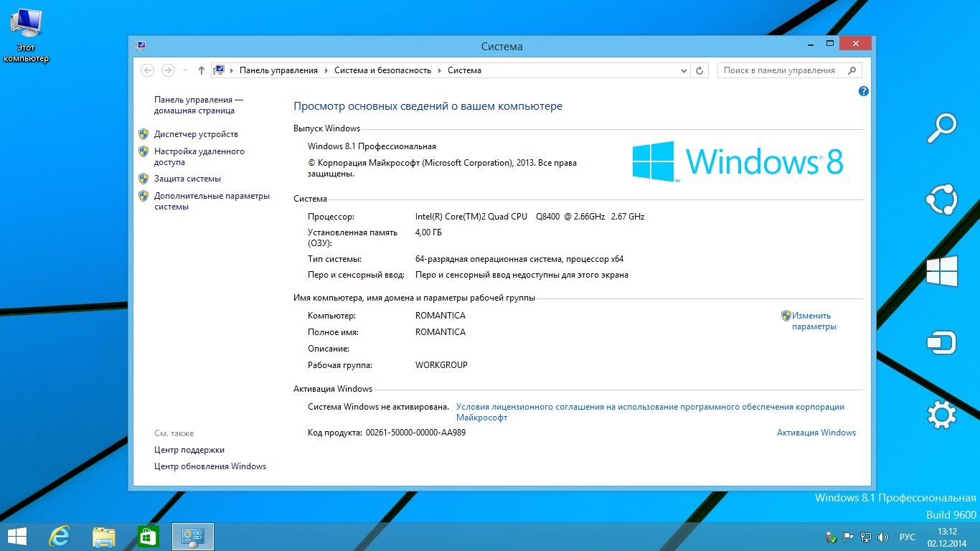Click the Start button on taskbar

pos(17,536)
